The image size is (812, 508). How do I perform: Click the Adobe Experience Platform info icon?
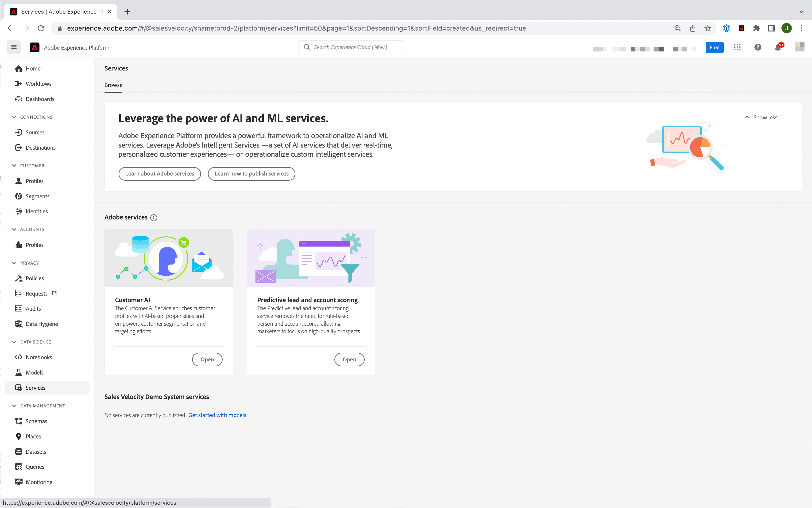pyautogui.click(x=154, y=217)
